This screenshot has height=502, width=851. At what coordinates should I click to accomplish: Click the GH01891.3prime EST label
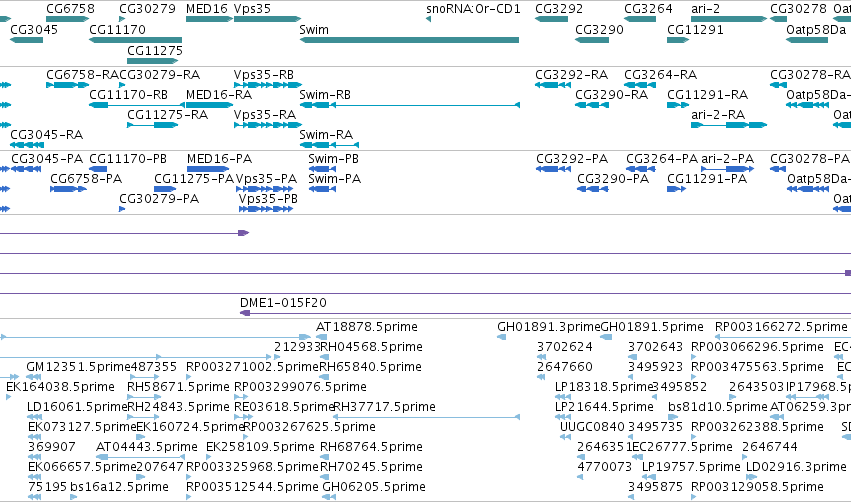click(549, 327)
